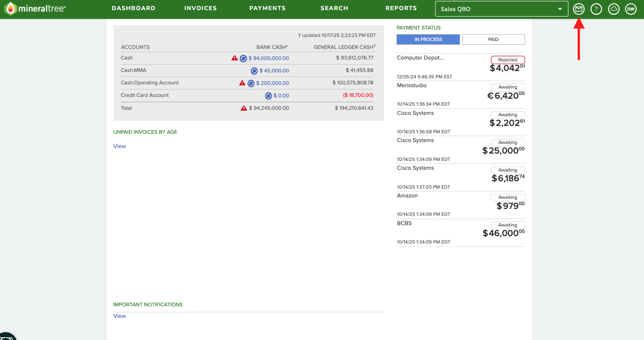Click the $979.00 payment amount
This screenshot has height=340, width=644.
pos(511,206)
